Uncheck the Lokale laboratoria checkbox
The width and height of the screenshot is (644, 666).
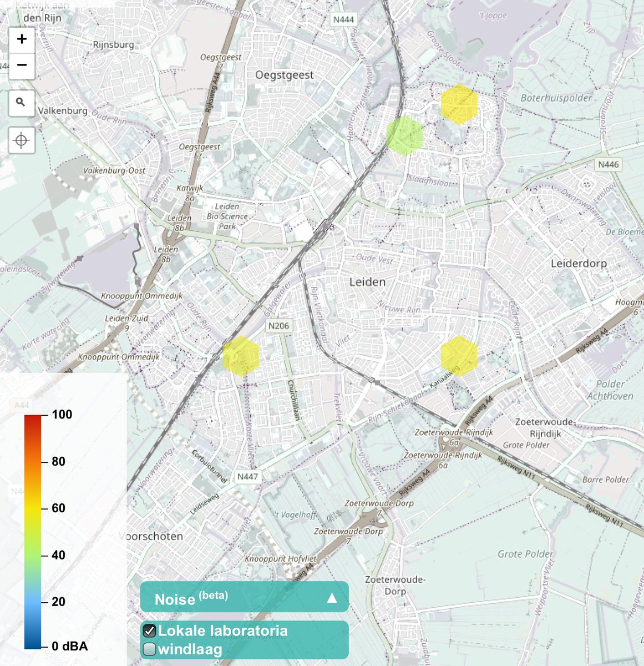[149, 630]
